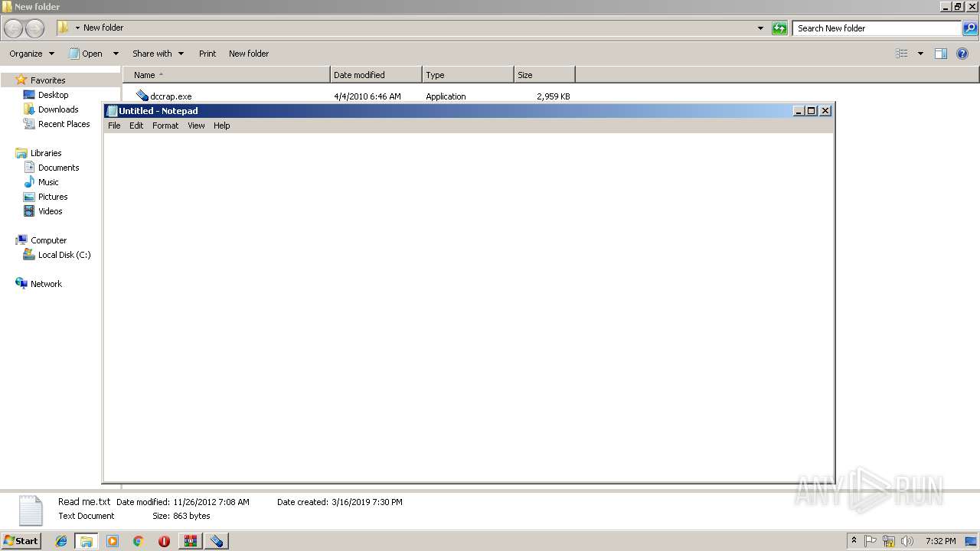This screenshot has height=551, width=980.
Task: Select Favorites in the navigation pane
Action: point(47,80)
